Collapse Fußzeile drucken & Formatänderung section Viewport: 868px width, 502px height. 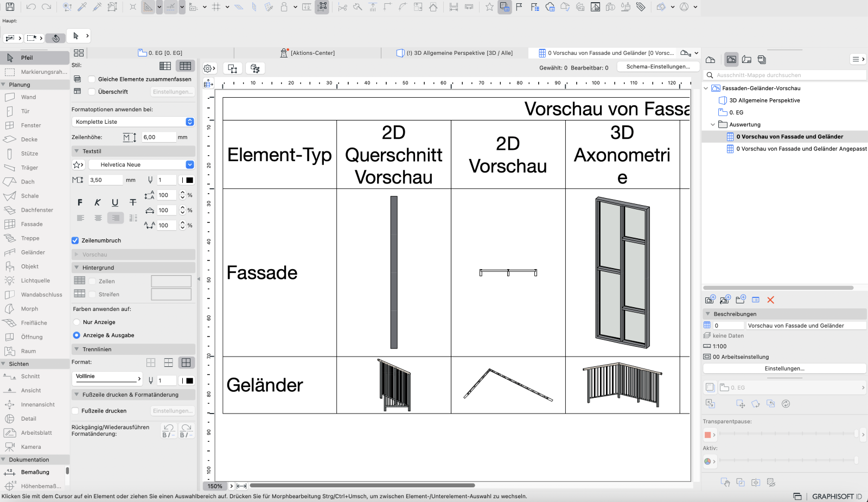pos(76,395)
